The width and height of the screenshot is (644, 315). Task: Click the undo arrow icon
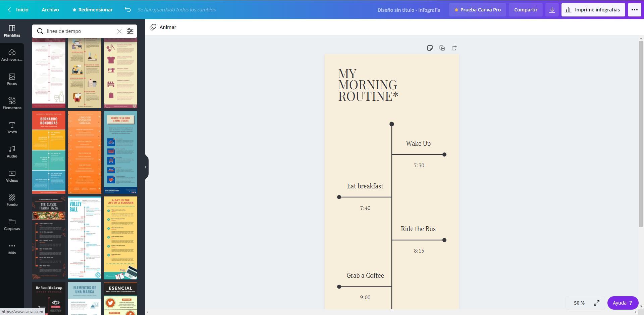tap(127, 10)
